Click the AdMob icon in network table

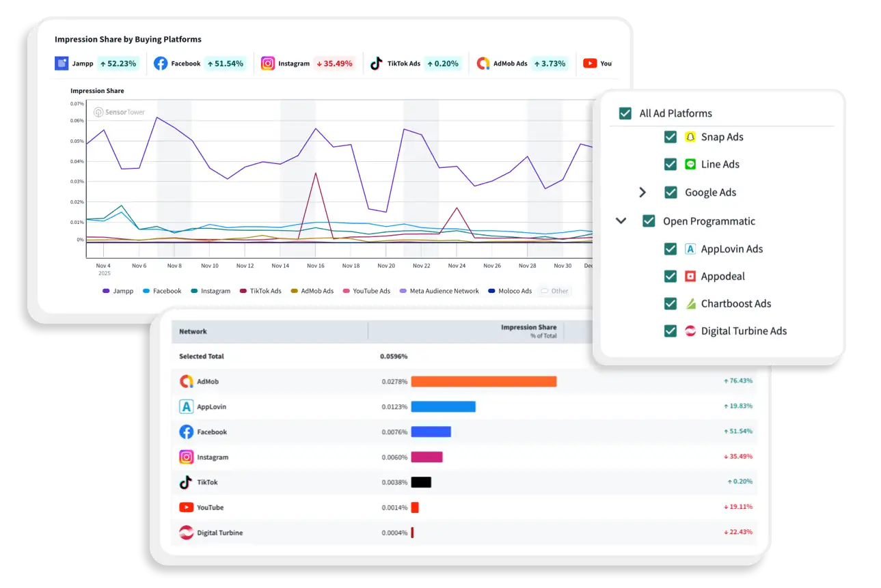[x=186, y=381]
